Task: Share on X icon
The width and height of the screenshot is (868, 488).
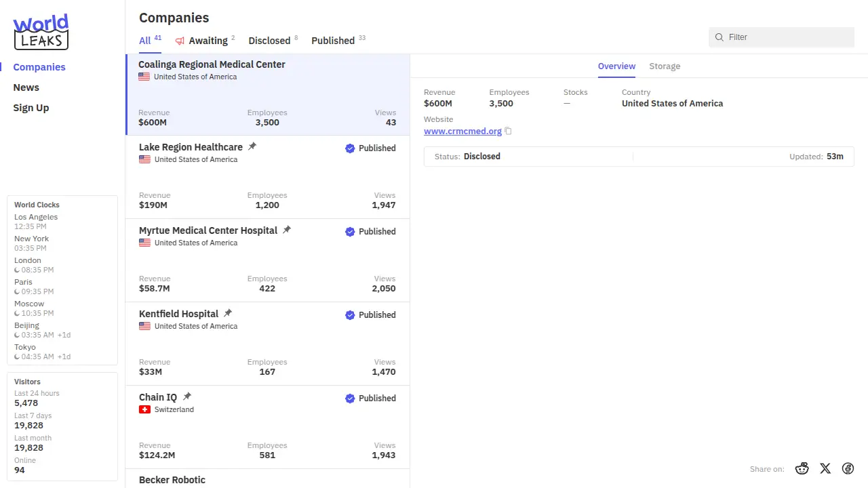Action: pos(825,468)
